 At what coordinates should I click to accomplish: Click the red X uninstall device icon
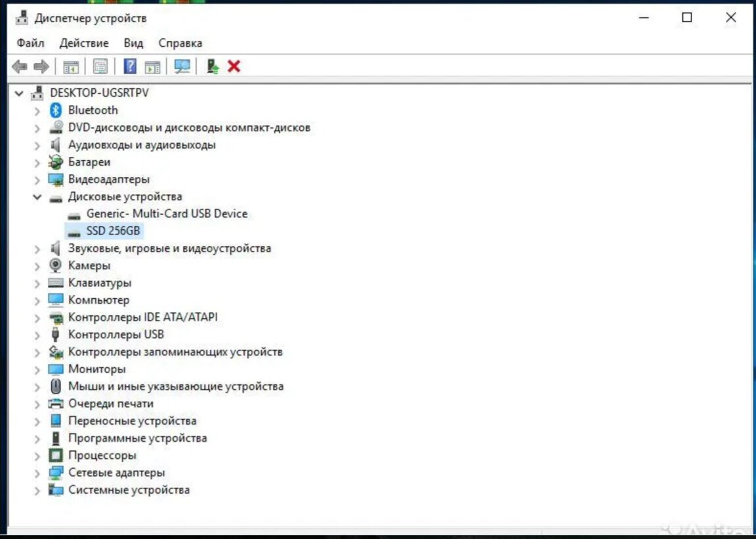click(234, 66)
